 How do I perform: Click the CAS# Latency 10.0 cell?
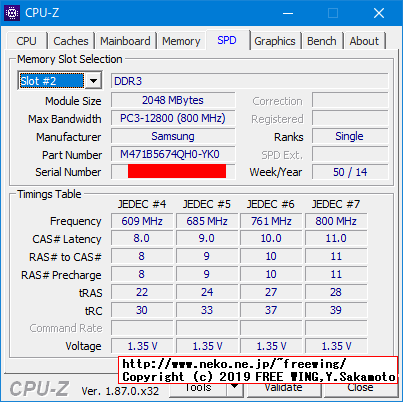[x=271, y=239]
